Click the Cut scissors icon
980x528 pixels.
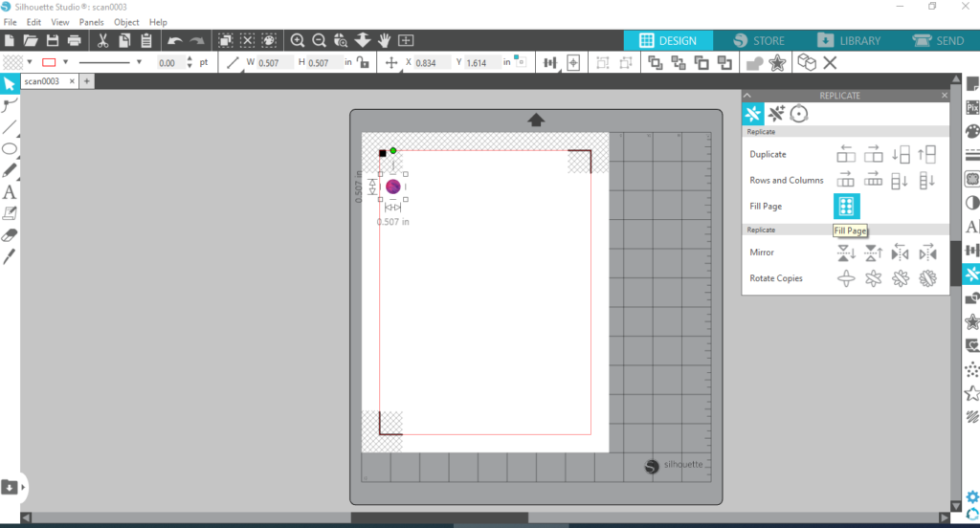click(x=101, y=40)
